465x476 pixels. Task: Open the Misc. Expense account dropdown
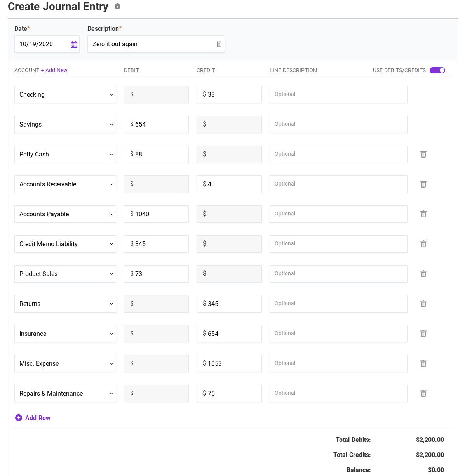[65, 364]
